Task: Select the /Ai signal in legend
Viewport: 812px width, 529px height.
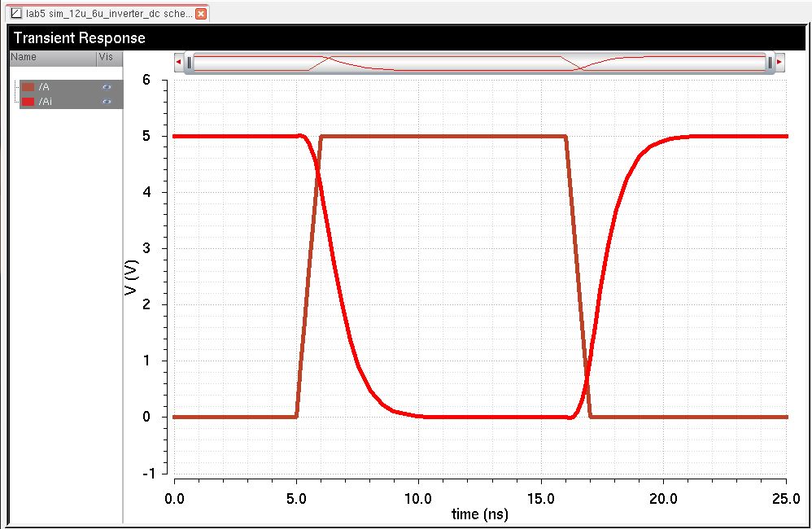Action: pos(46,101)
